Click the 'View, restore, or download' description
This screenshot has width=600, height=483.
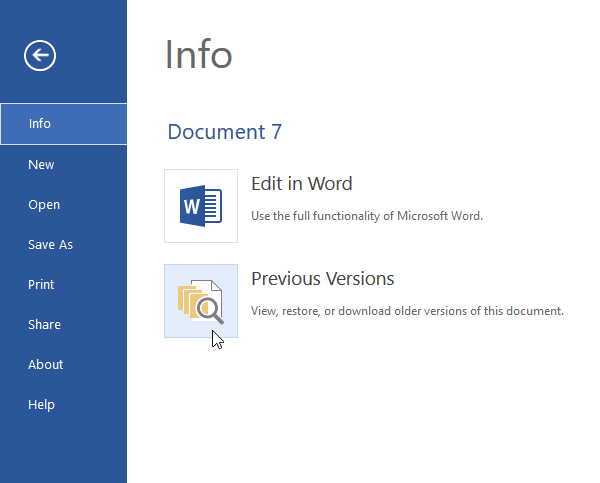click(408, 311)
